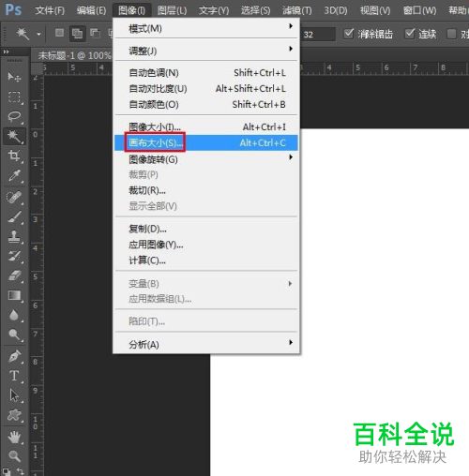This screenshot has height=476, width=469.
Task: Select the Eraser tool
Action: (x=14, y=275)
